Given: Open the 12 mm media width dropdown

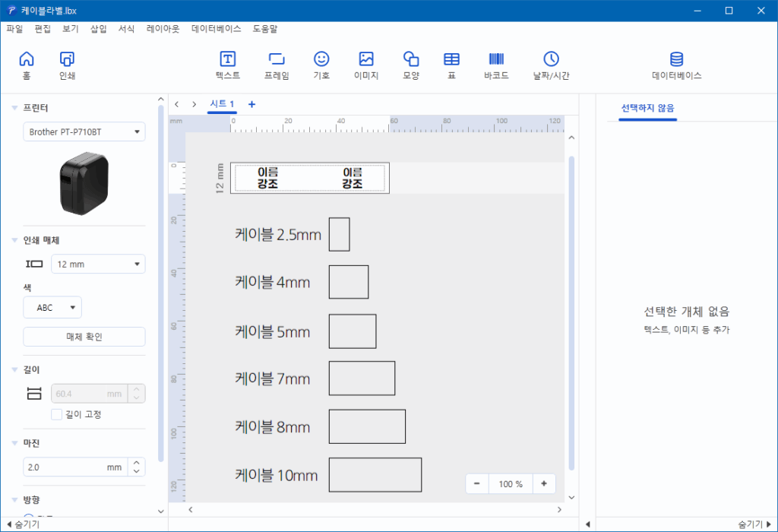Looking at the screenshot, I should (97, 264).
